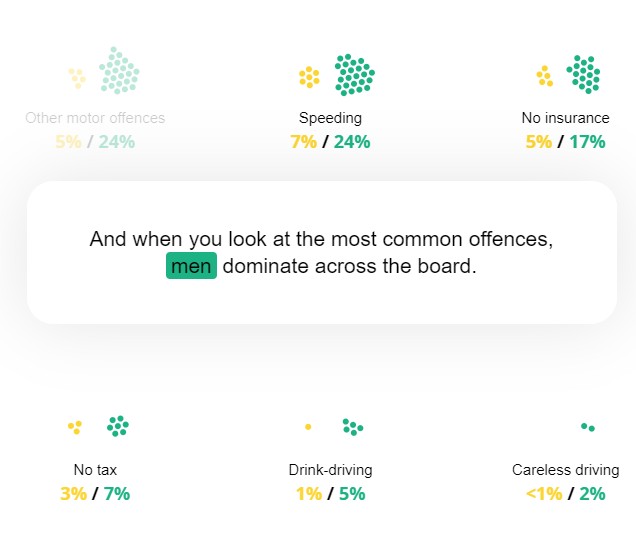Click the green dots above Drink-driving

tap(352, 427)
